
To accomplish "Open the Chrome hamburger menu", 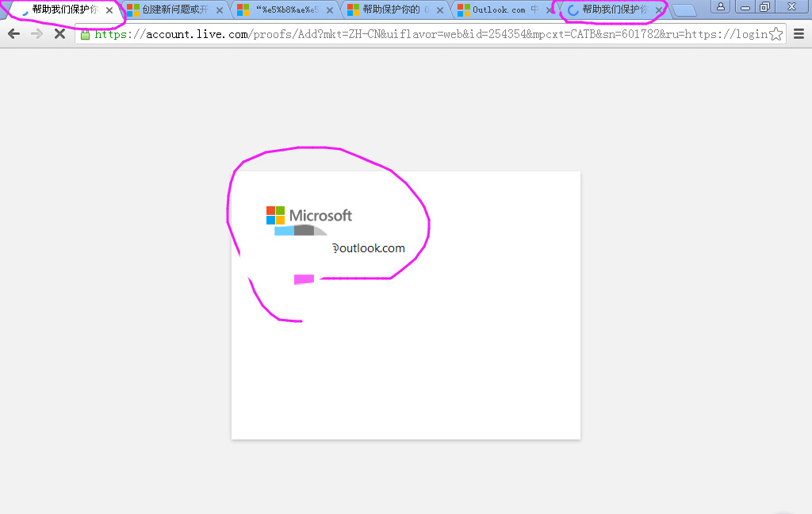I will pos(799,34).
